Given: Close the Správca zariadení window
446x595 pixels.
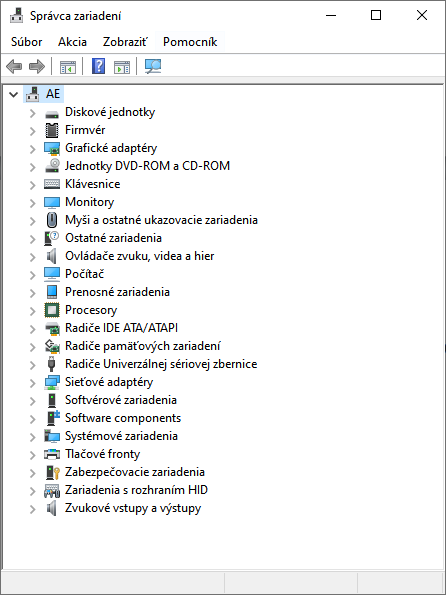Looking at the screenshot, I should point(422,16).
